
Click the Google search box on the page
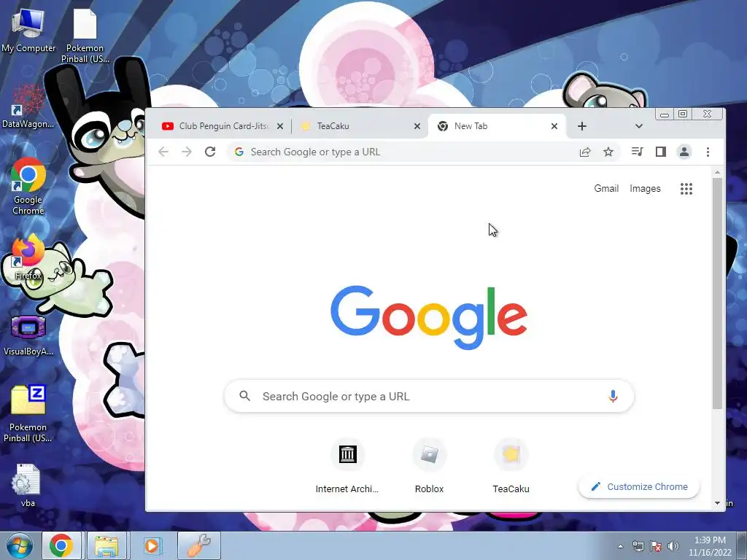coord(429,396)
